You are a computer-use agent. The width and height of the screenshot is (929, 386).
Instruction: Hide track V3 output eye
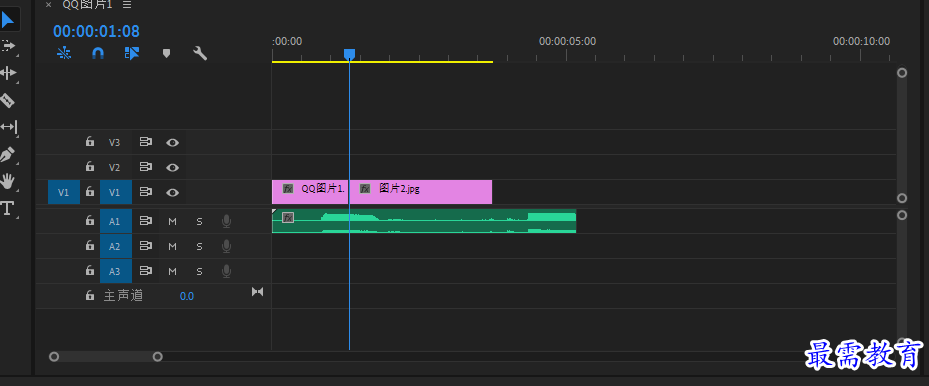[x=172, y=142]
